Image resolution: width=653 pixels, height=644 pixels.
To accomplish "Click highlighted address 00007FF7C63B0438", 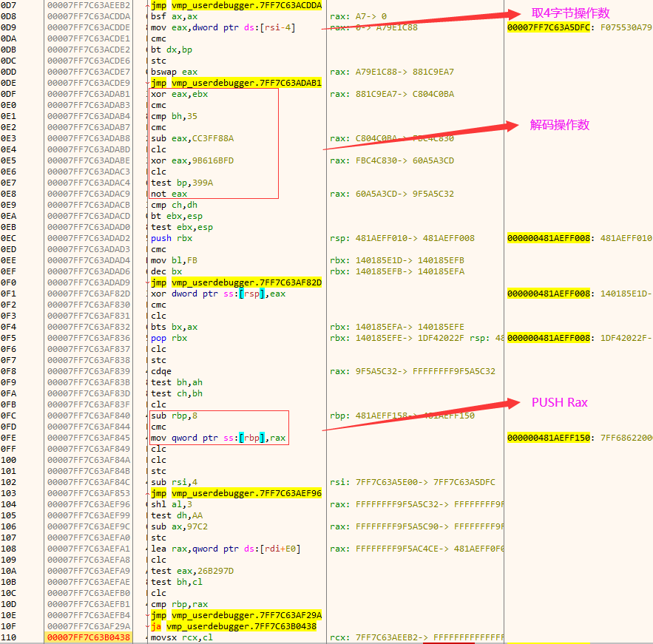I will pyautogui.click(x=88, y=638).
